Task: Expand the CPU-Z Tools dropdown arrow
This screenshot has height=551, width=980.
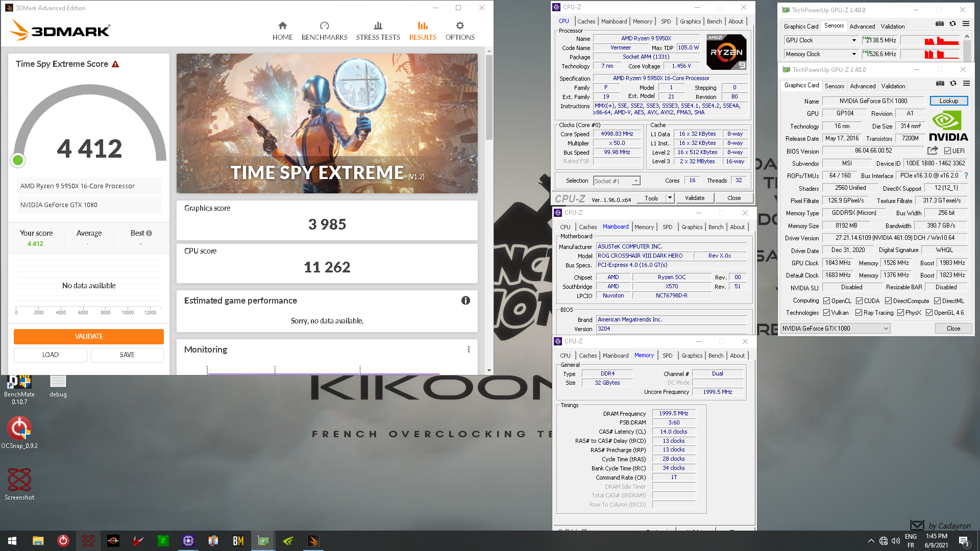Action: (x=670, y=198)
